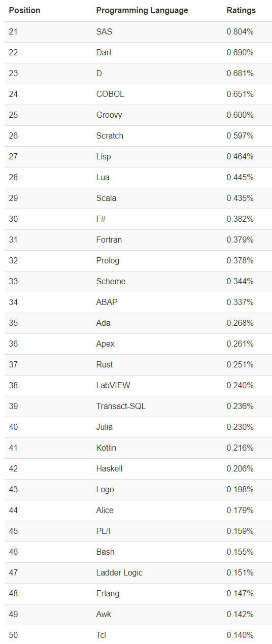Screen dimensions: 272x644
Task: Click the Rust language name
Action: (105, 364)
